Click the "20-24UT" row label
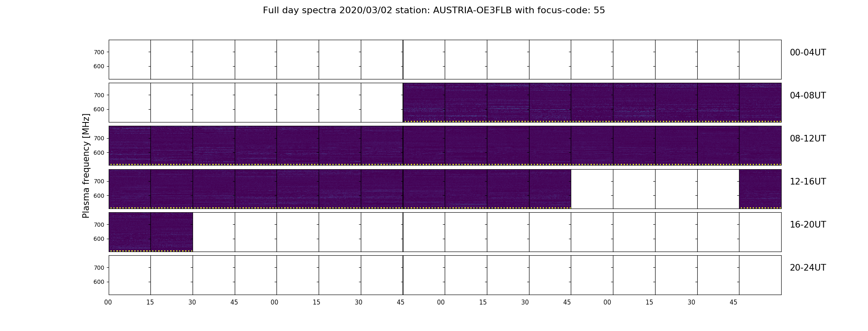The image size is (868, 331). pyautogui.click(x=808, y=268)
